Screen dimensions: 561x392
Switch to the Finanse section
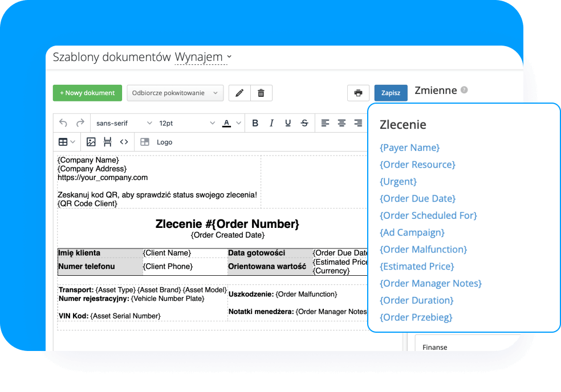coord(434,346)
